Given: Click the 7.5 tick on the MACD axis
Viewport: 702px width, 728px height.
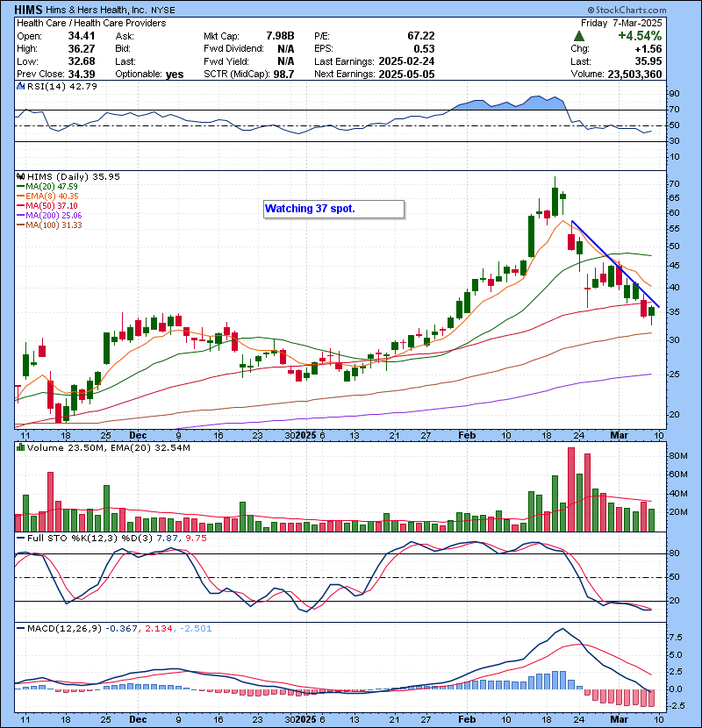Looking at the screenshot, I should pos(676,637).
